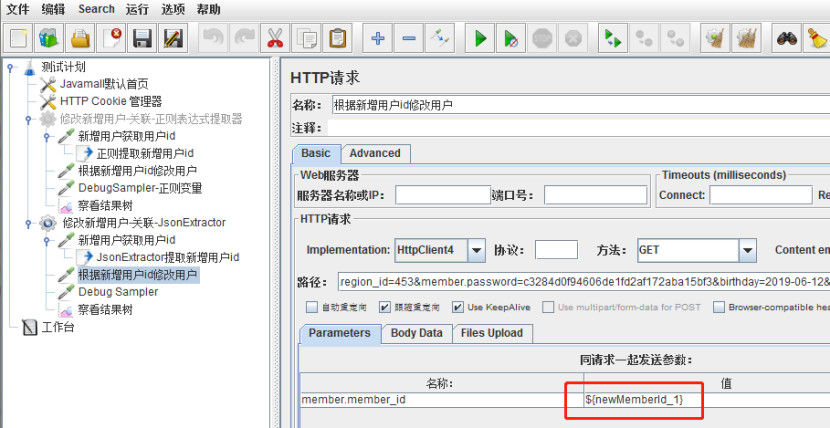Open the Search menu
830x428 pixels.
click(96, 9)
